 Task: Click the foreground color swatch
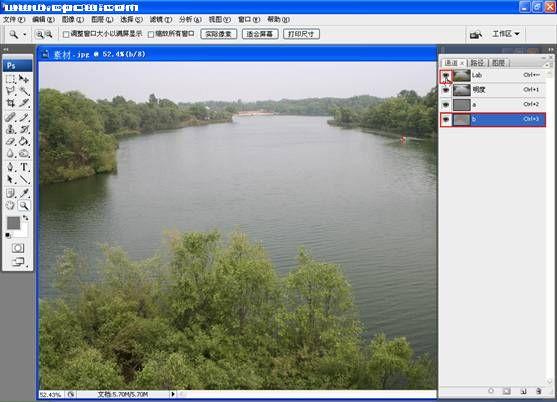click(x=13, y=223)
